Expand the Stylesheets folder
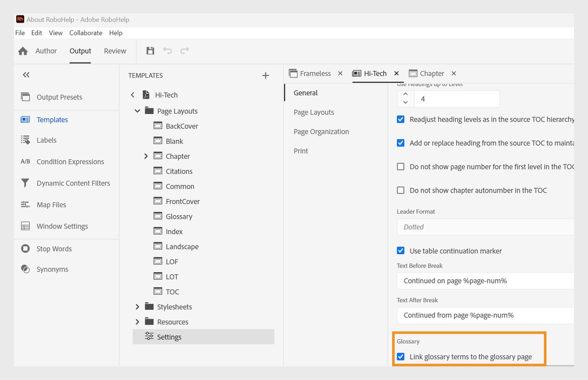This screenshot has height=380, width=588. pyautogui.click(x=137, y=307)
